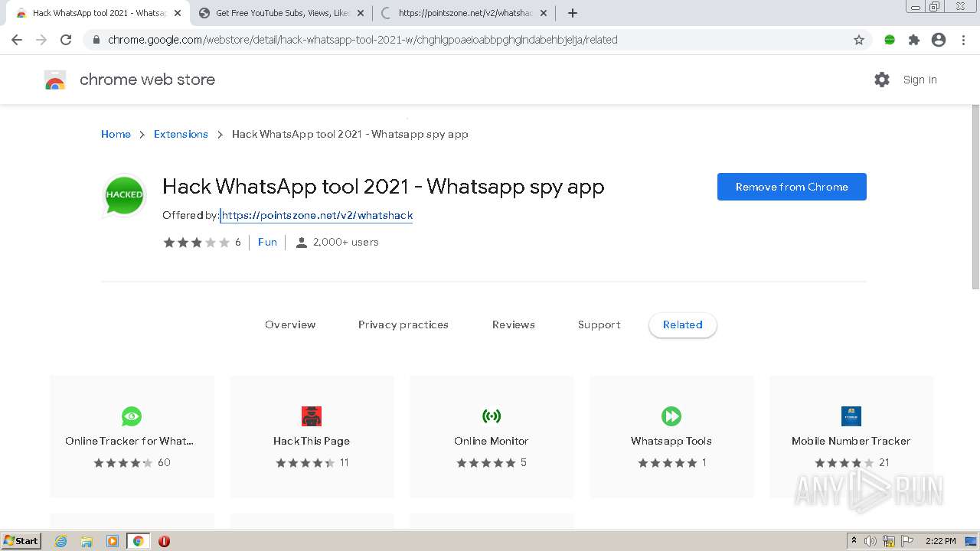Open the Online Monitor card title

492,441
